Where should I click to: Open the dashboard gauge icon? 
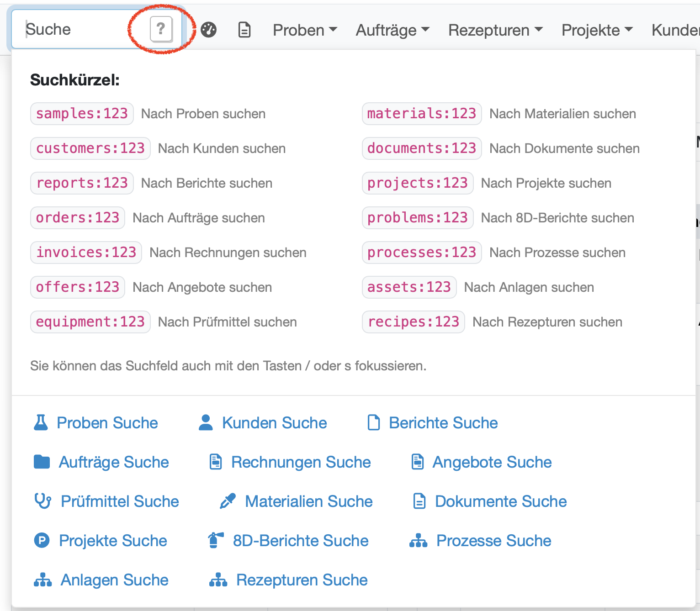coord(209,30)
